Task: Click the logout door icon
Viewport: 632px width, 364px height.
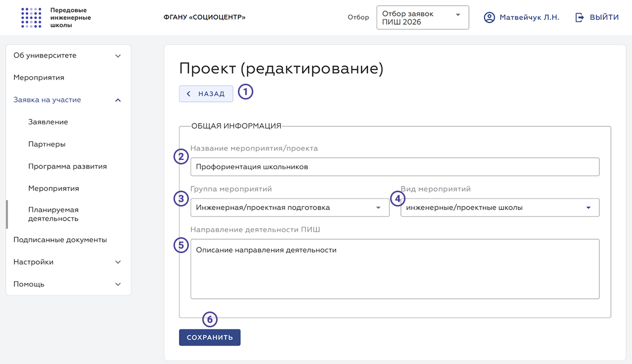Action: [579, 17]
